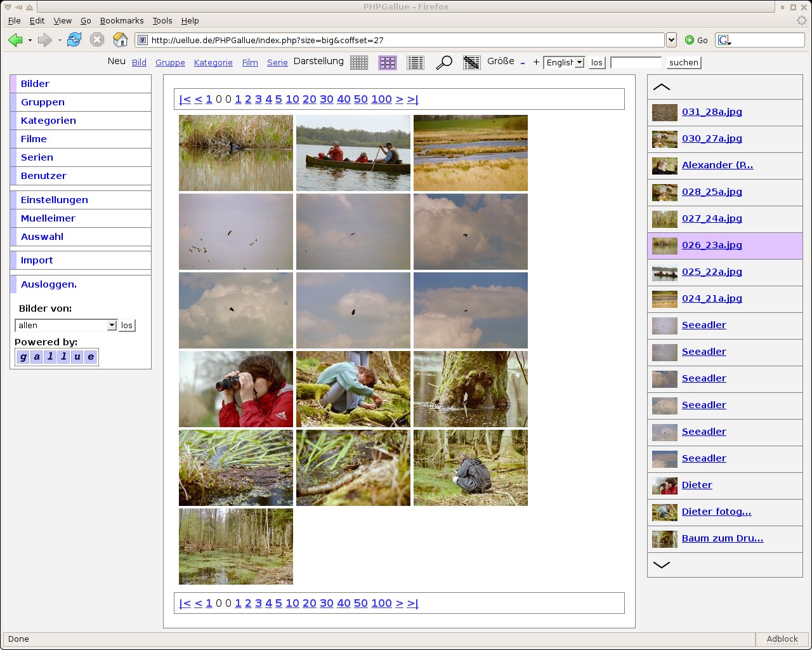The height and width of the screenshot is (650, 812).
Task: Open the Kategorien sidebar link
Action: tap(48, 121)
